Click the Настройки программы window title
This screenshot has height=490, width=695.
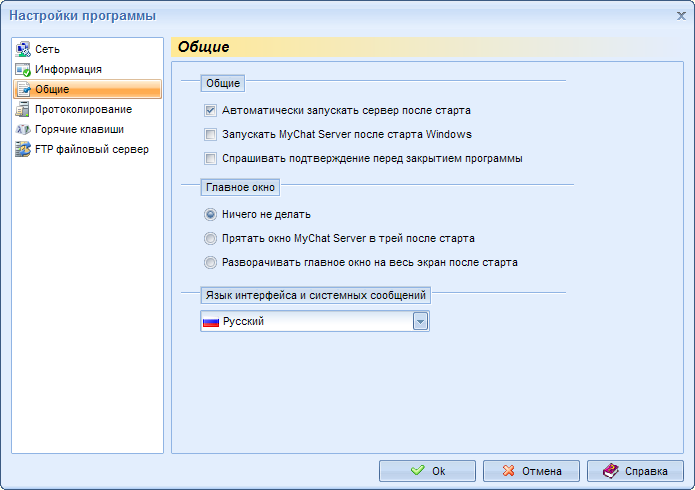(x=82, y=16)
